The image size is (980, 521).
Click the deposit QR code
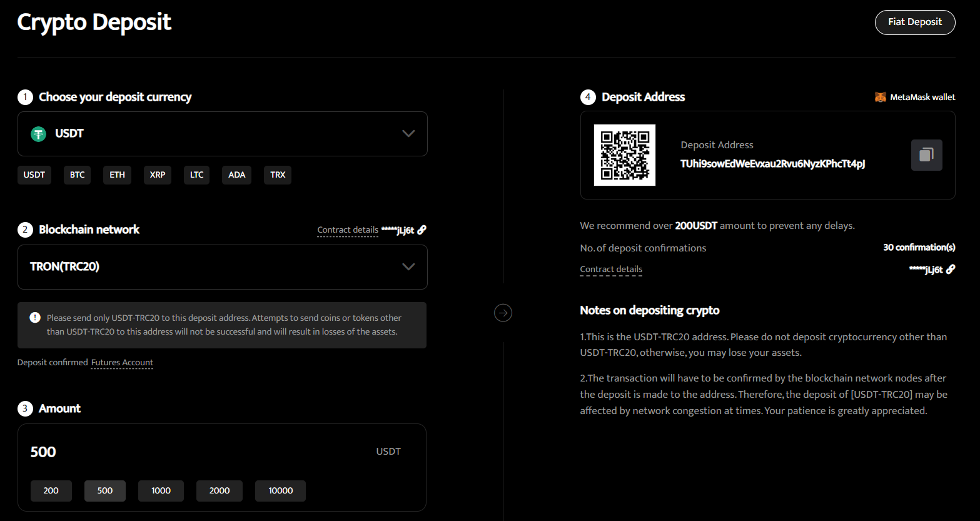[x=625, y=155]
